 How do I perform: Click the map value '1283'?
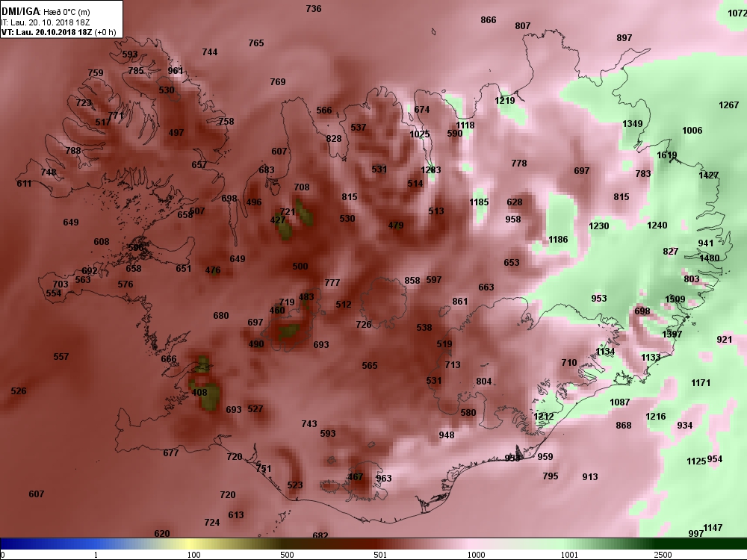(x=431, y=170)
